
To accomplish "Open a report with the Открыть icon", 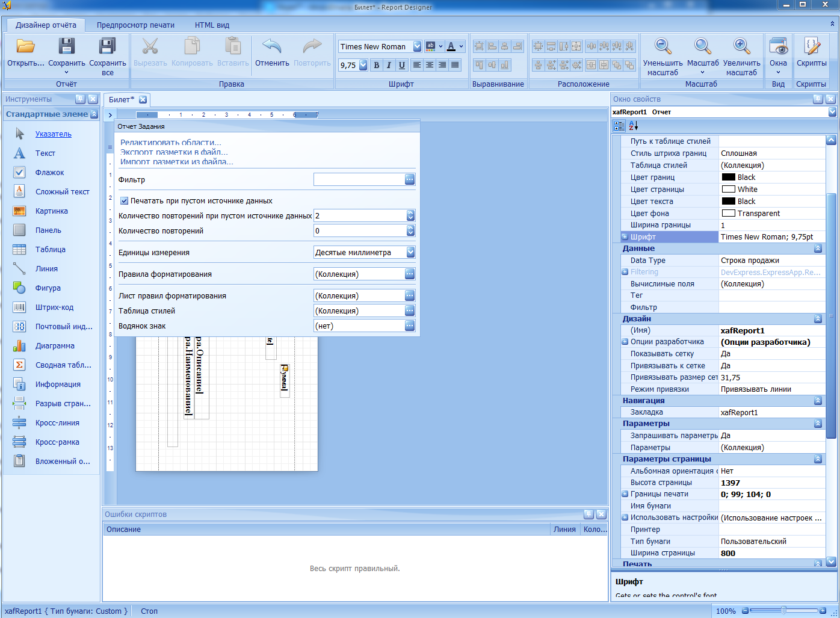I will click(x=25, y=46).
